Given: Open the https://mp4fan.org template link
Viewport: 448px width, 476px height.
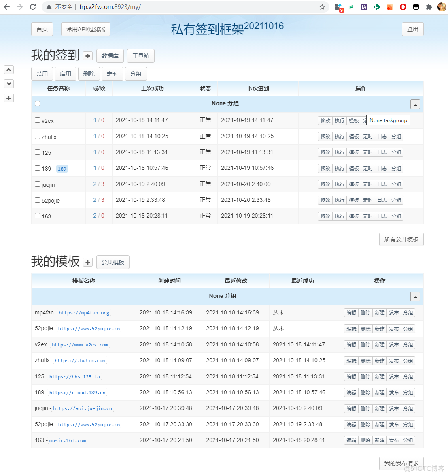Looking at the screenshot, I should 84,313.
